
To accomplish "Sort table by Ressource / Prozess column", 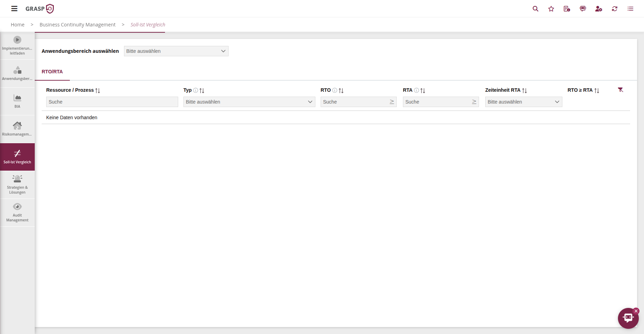I will click(x=98, y=90).
